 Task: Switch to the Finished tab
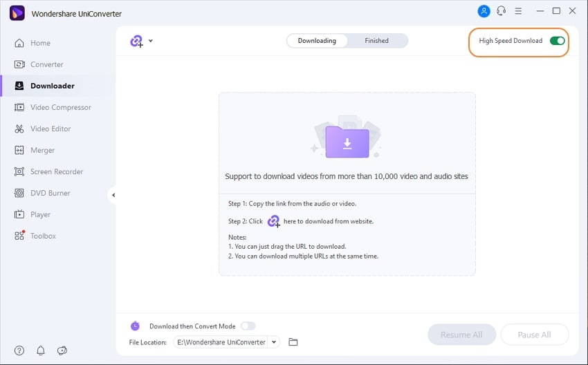tap(376, 41)
